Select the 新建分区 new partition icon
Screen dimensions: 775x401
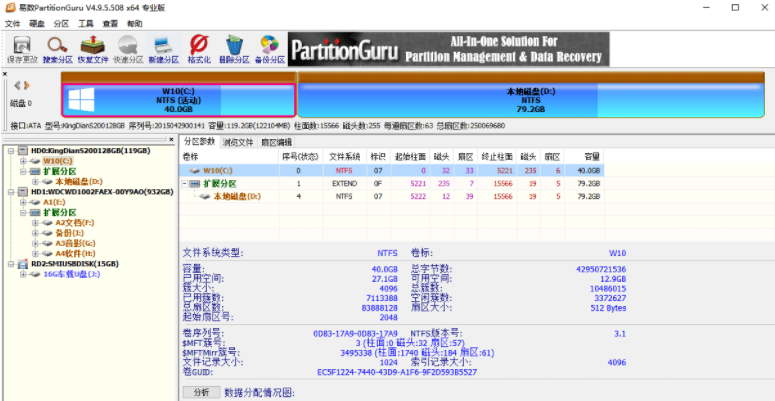click(164, 50)
